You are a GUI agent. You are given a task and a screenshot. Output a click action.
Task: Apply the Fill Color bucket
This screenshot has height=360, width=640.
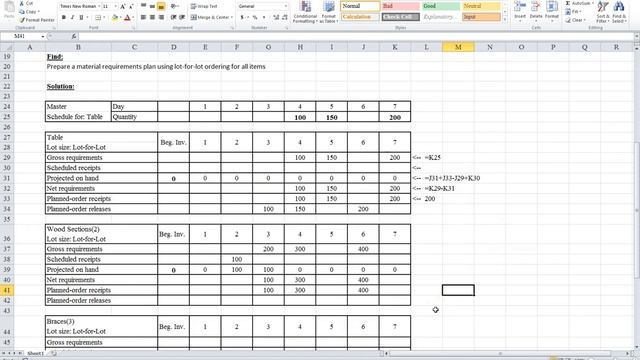pyautogui.click(x=115, y=18)
